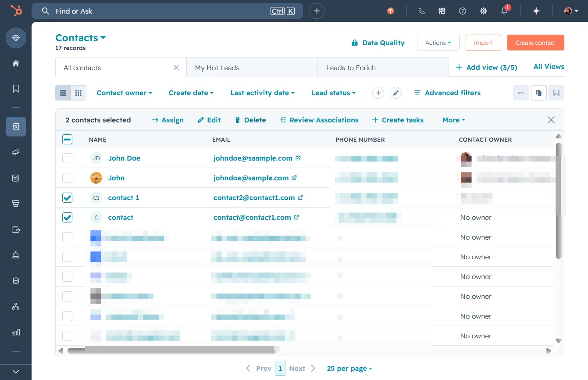588x380 pixels.
Task: Click the save view floppy icon
Action: pyautogui.click(x=556, y=93)
